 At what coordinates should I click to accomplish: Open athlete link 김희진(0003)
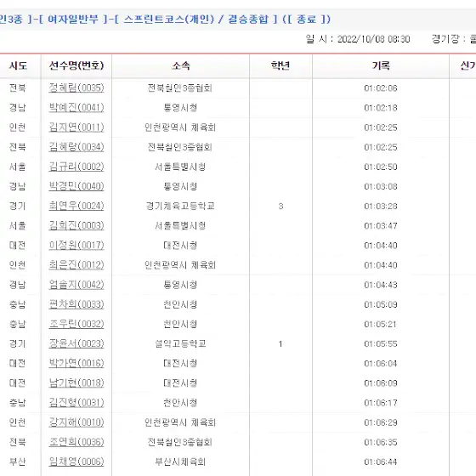pos(76,225)
